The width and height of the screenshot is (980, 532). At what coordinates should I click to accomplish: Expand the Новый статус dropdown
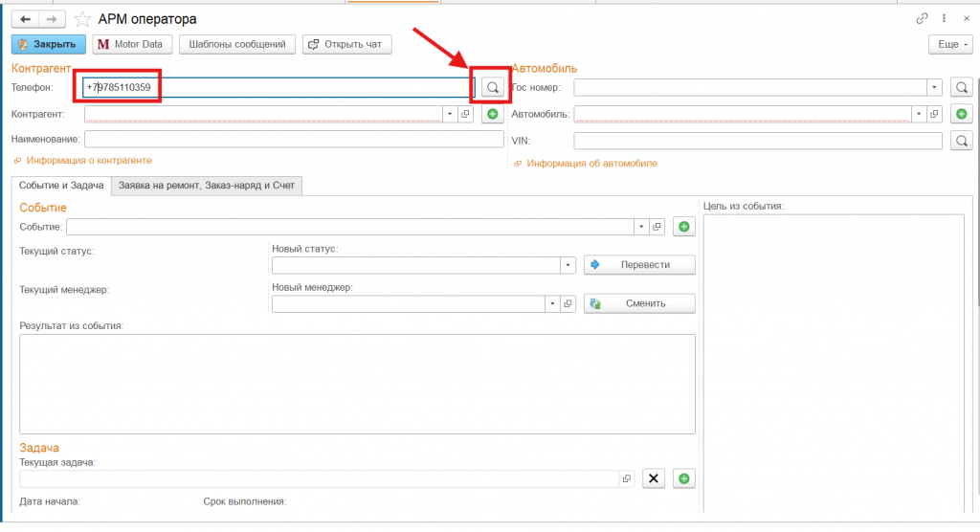click(x=568, y=265)
